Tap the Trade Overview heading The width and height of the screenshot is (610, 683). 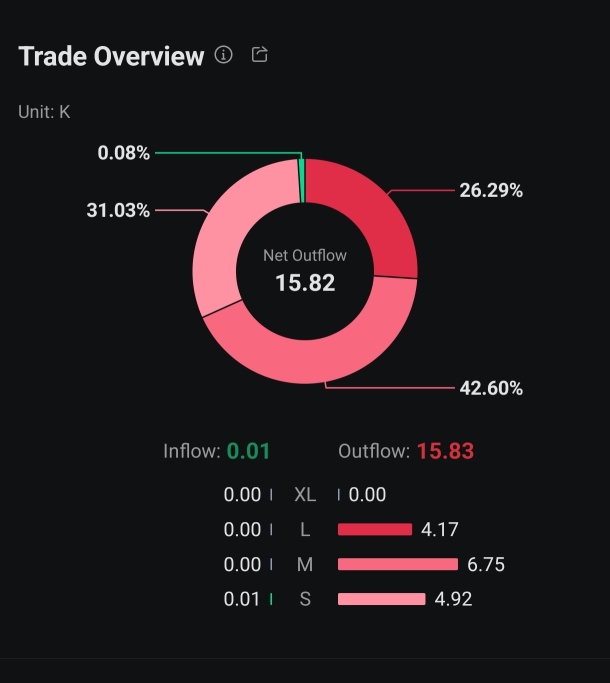coord(111,56)
